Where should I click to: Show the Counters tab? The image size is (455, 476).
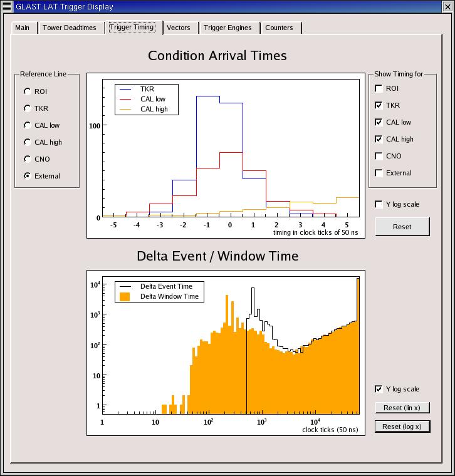(279, 28)
